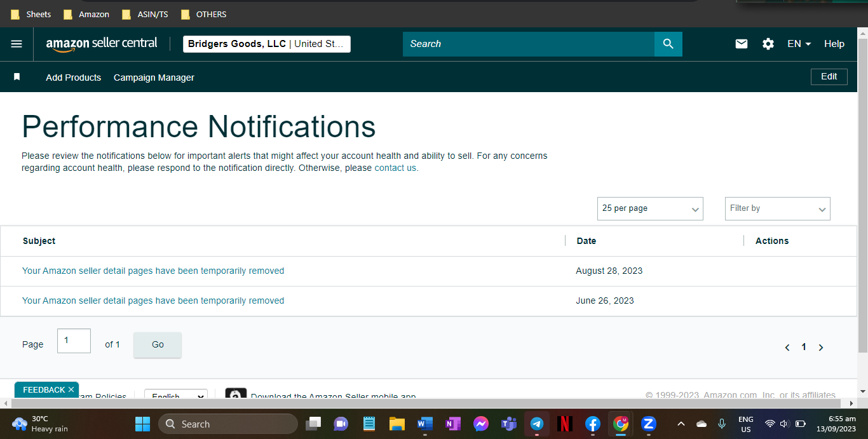Image resolution: width=868 pixels, height=439 pixels.
Task: Click the magnifier search button
Action: [x=668, y=44]
